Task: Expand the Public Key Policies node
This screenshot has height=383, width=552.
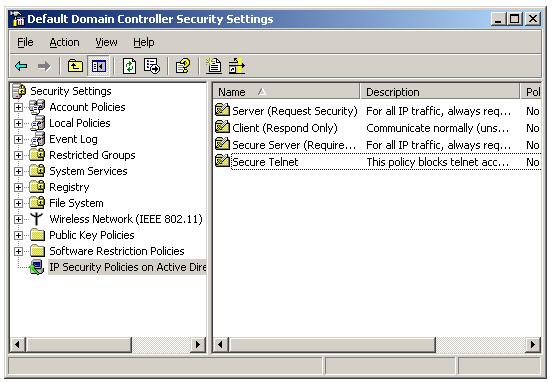Action: (x=18, y=235)
